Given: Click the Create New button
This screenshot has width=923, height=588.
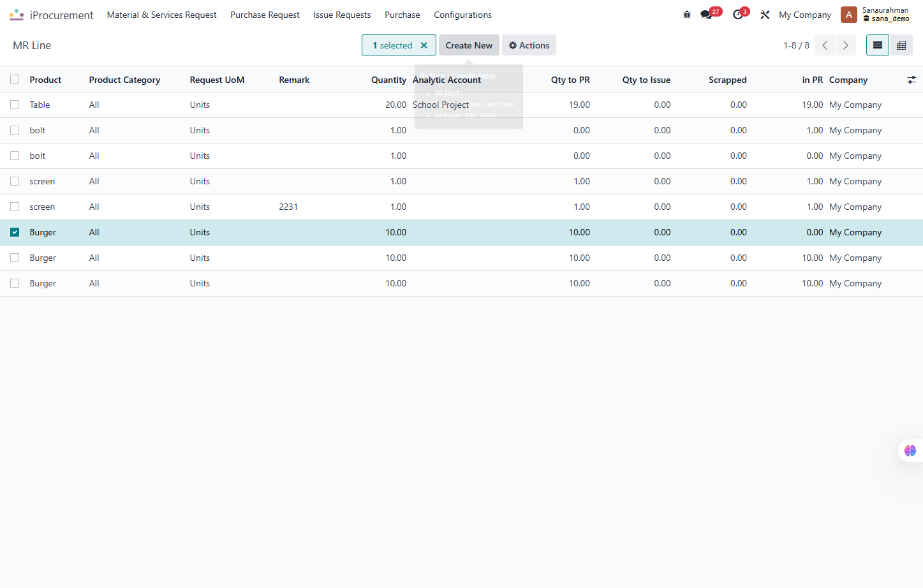Looking at the screenshot, I should pyautogui.click(x=469, y=45).
